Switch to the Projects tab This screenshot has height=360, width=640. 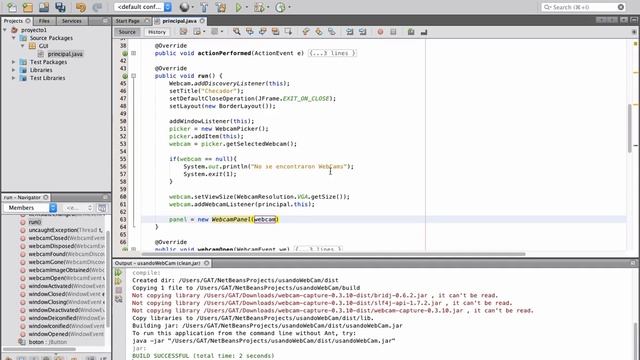[x=16, y=21]
